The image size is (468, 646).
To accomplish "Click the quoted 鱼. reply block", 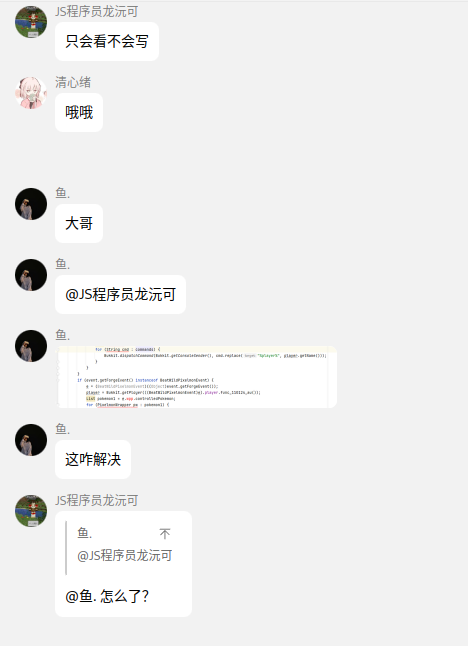I will (124, 548).
